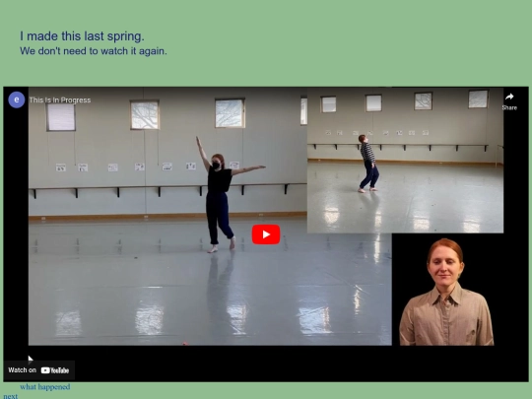Click the inset video of dancer in striped shirt
The width and height of the screenshot is (532, 399).
[405, 161]
